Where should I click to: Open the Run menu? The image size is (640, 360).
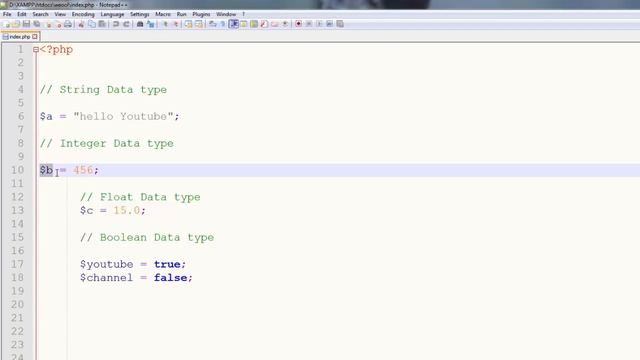click(182, 14)
